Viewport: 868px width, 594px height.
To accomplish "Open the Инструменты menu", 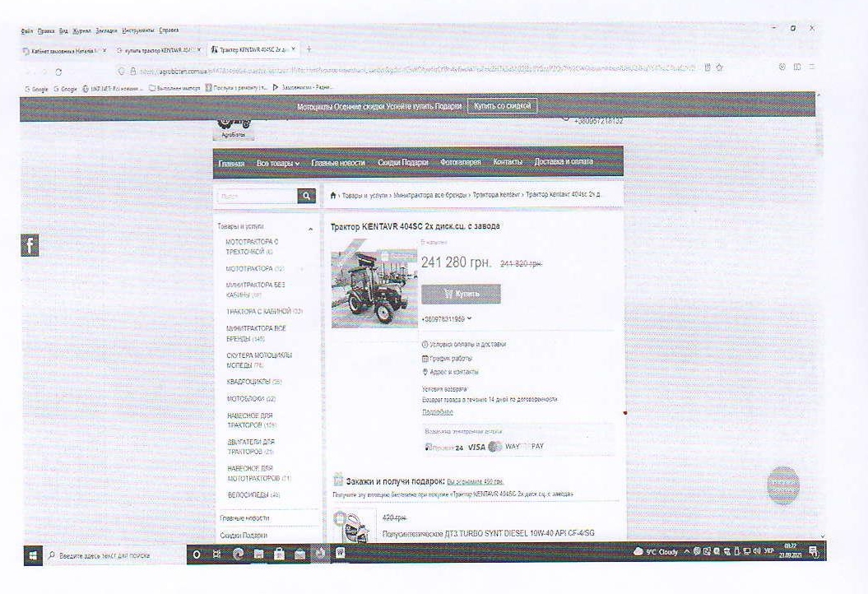I will (x=138, y=30).
